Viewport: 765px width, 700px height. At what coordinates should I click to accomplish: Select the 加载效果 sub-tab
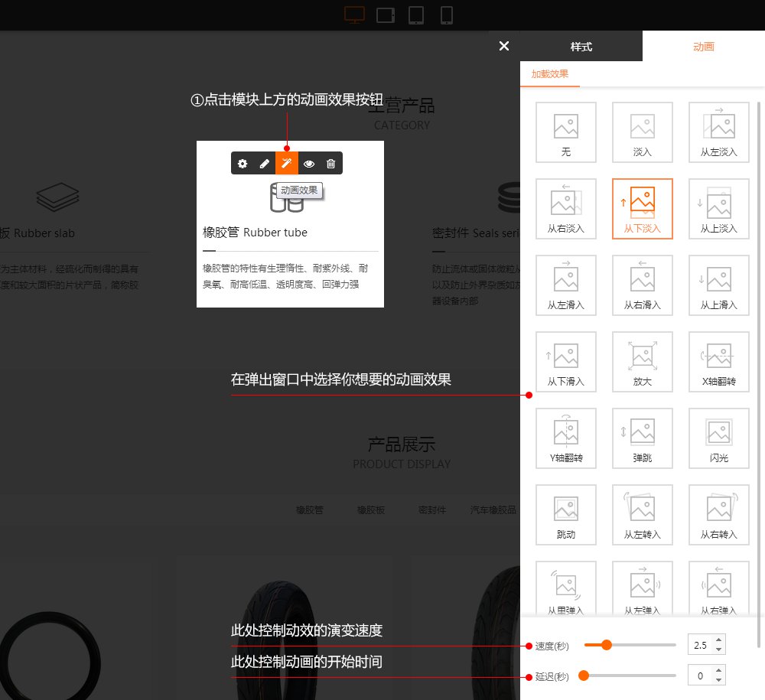[550, 74]
